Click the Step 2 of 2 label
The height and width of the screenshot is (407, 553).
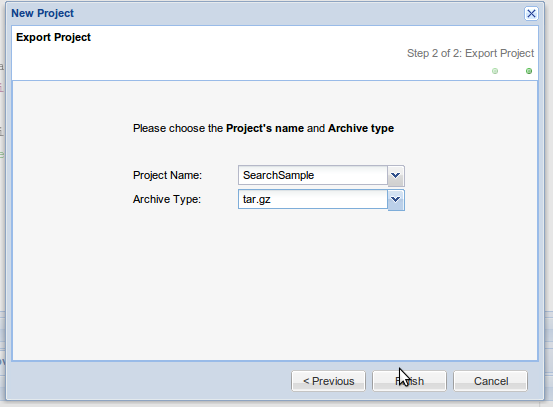tap(470, 53)
